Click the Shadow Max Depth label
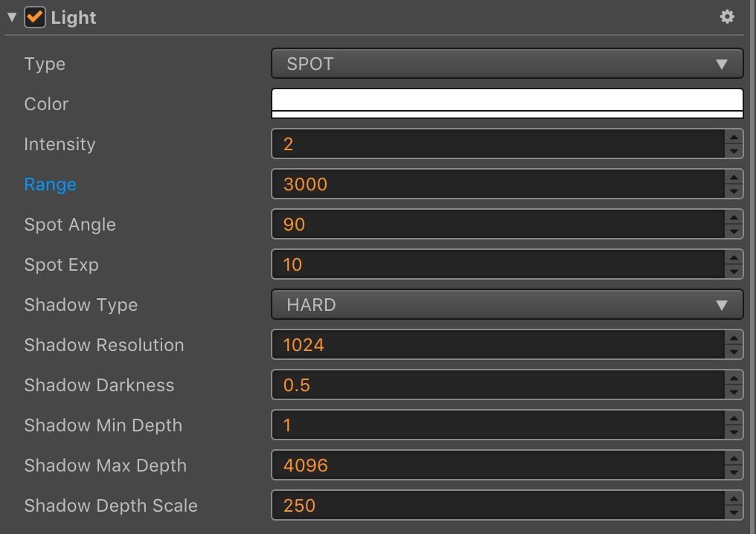 106,466
